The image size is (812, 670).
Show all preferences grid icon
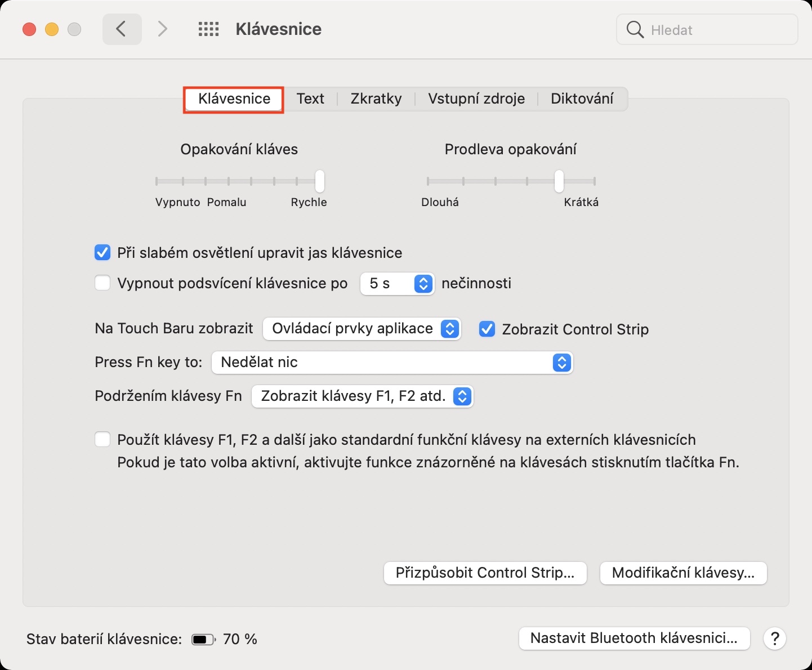click(x=208, y=29)
